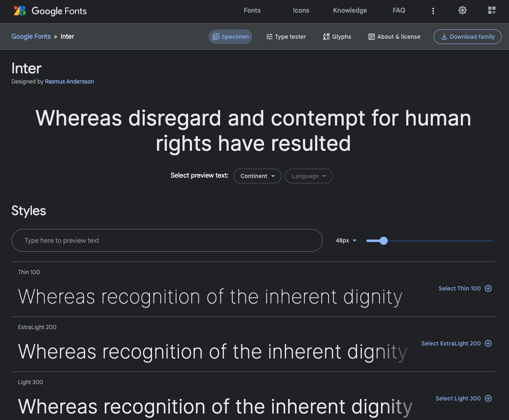Click plus icon for ExtraLight 200
The height and width of the screenshot is (420, 509).
pyautogui.click(x=488, y=343)
